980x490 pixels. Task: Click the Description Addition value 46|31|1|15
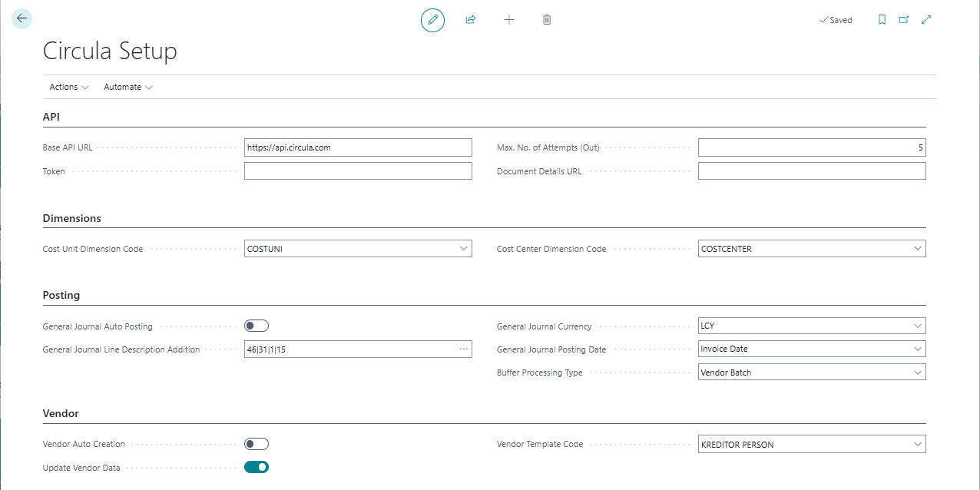[x=267, y=349]
